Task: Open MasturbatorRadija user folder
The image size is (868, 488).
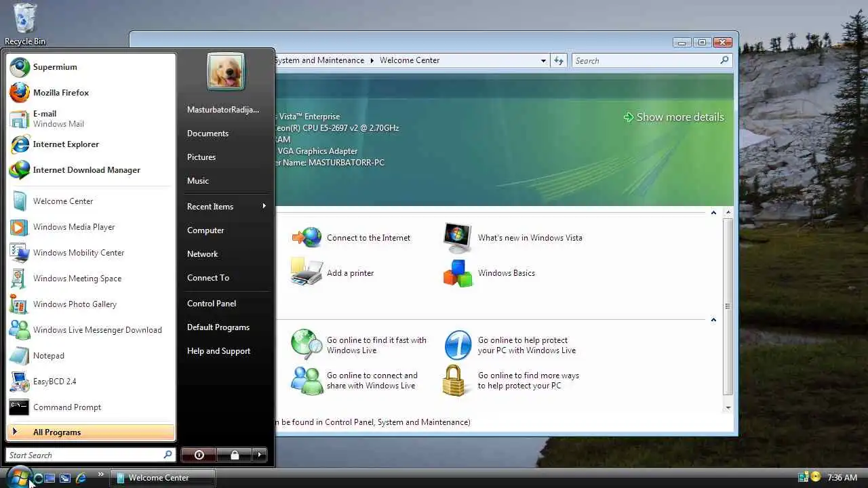Action: click(x=226, y=110)
